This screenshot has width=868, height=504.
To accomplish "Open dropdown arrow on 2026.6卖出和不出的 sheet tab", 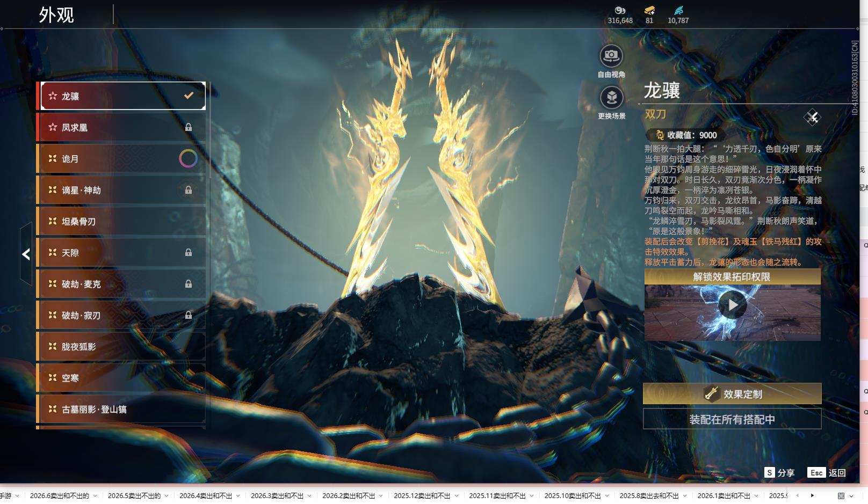I will click(x=95, y=496).
